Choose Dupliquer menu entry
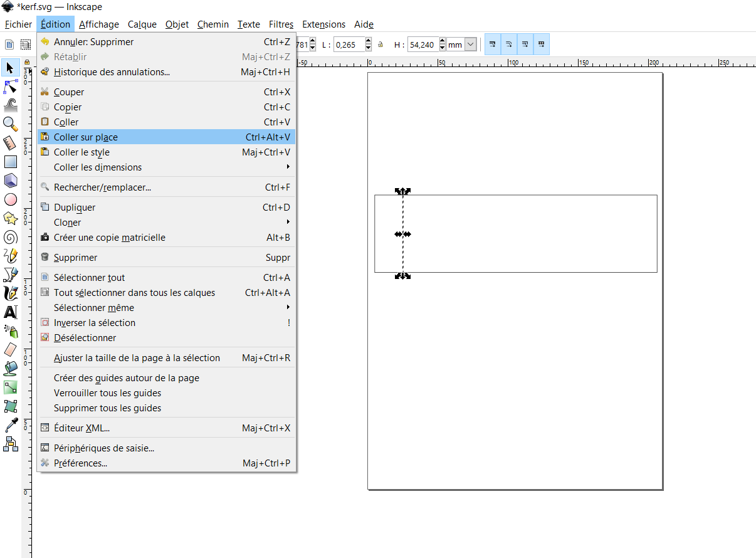Screen dimensions: 756x558 tap(166, 208)
